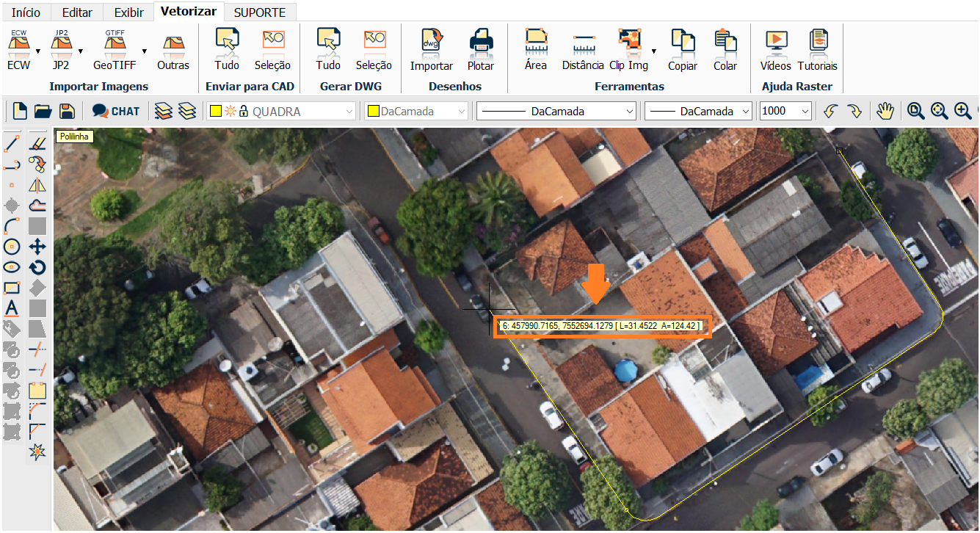Pick the Rotate tool in left toolbar
The height and width of the screenshot is (533, 980).
click(37, 267)
